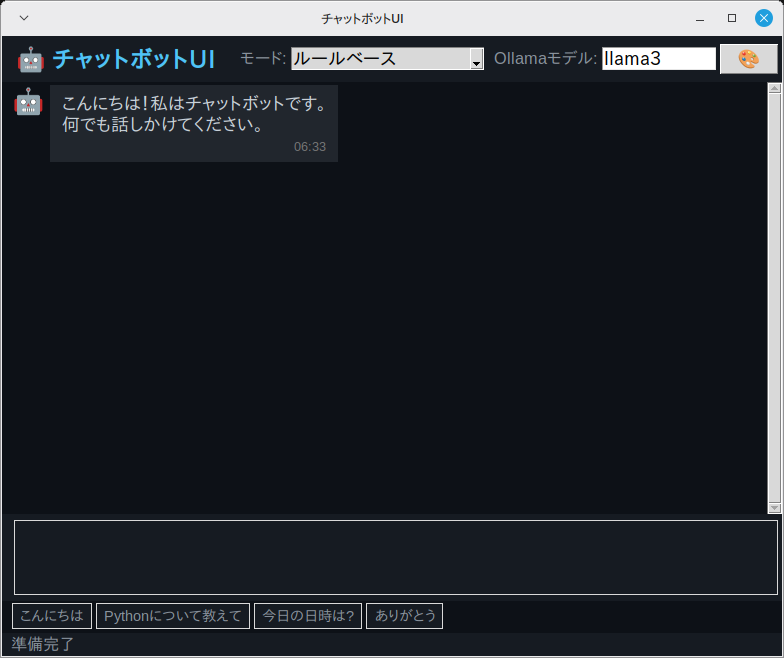The width and height of the screenshot is (784, 658).
Task: Click the robot avatar beside the greeting message
Action: click(x=28, y=102)
